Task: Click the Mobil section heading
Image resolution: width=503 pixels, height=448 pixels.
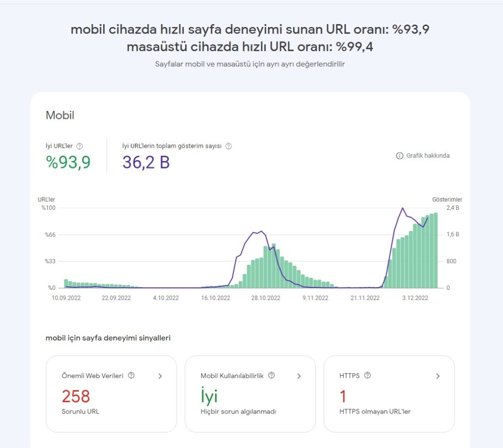Action: (x=60, y=115)
